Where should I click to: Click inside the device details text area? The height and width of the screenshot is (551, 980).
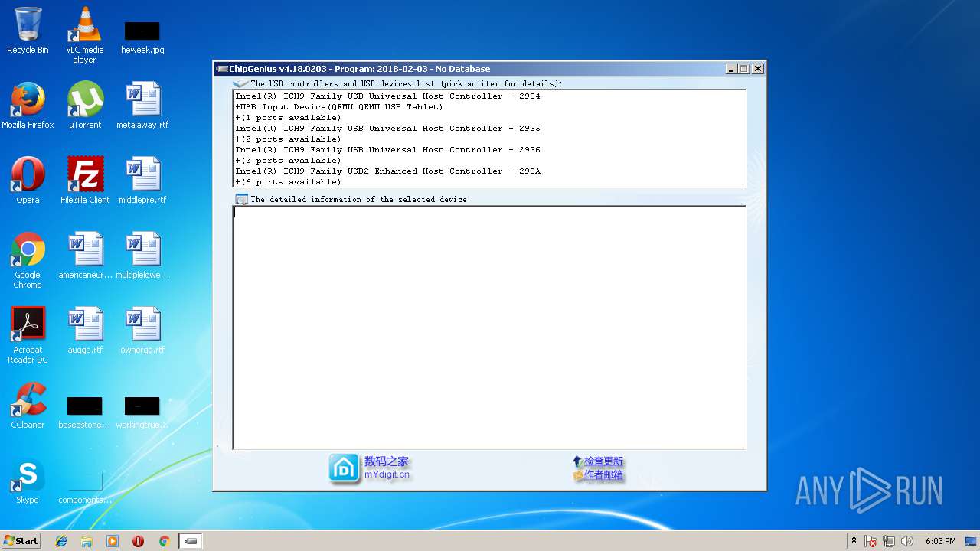point(489,328)
